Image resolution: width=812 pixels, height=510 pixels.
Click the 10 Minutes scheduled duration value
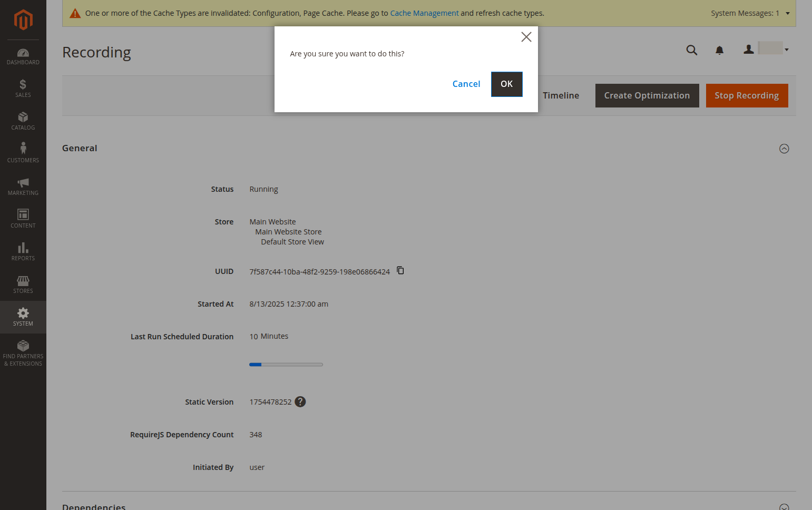pyautogui.click(x=269, y=336)
